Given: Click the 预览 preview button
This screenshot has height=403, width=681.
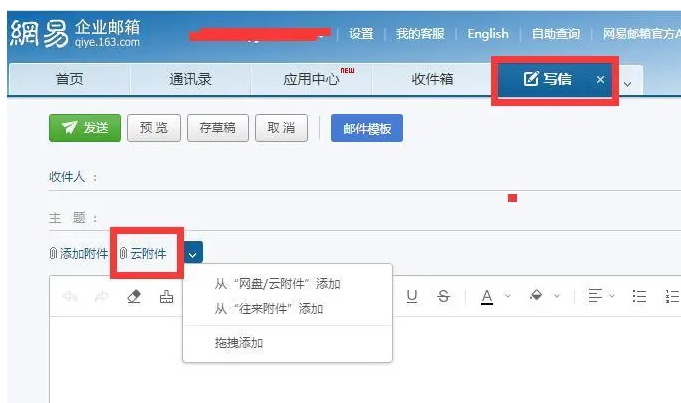Looking at the screenshot, I should [x=154, y=128].
